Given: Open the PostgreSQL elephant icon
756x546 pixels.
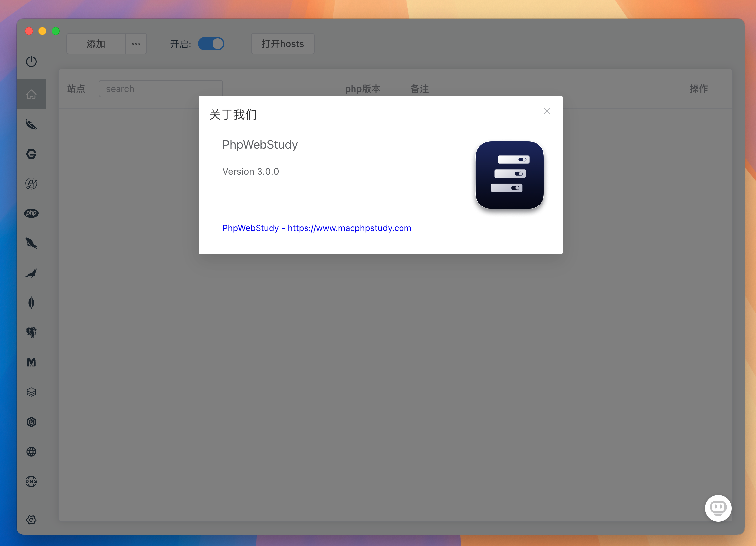Looking at the screenshot, I should point(31,332).
